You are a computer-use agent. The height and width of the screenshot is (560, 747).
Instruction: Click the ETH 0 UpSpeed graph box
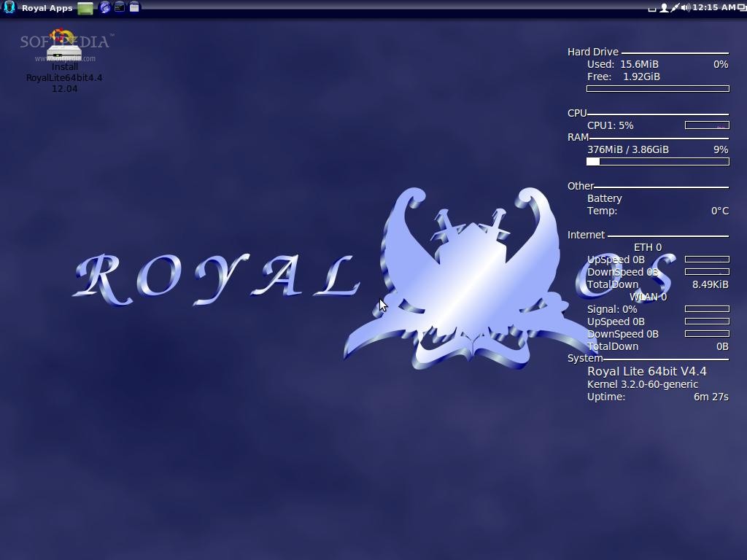pos(707,260)
